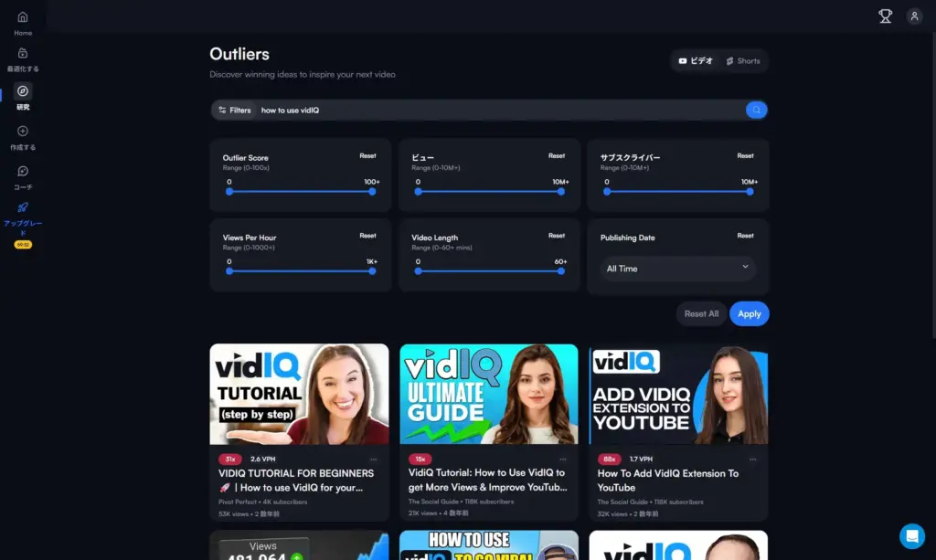The width and height of the screenshot is (936, 560).
Task: Click the Video Length maximum slider handle
Action: [x=560, y=271]
